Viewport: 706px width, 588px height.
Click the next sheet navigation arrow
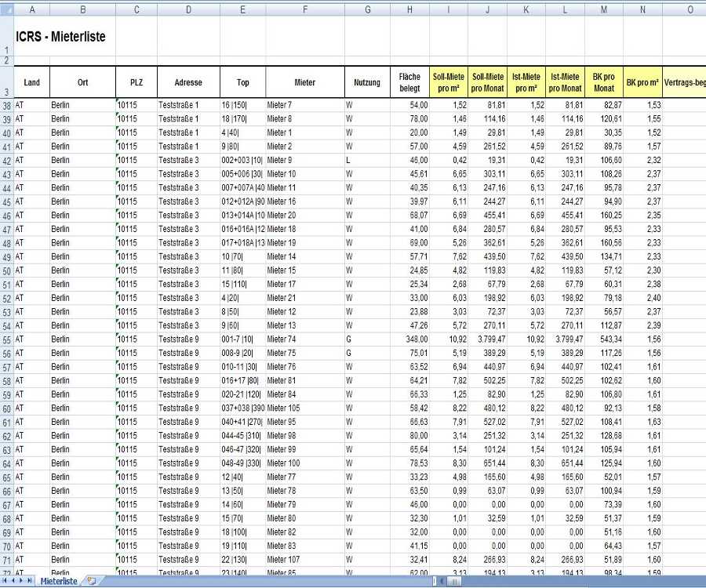(20, 581)
